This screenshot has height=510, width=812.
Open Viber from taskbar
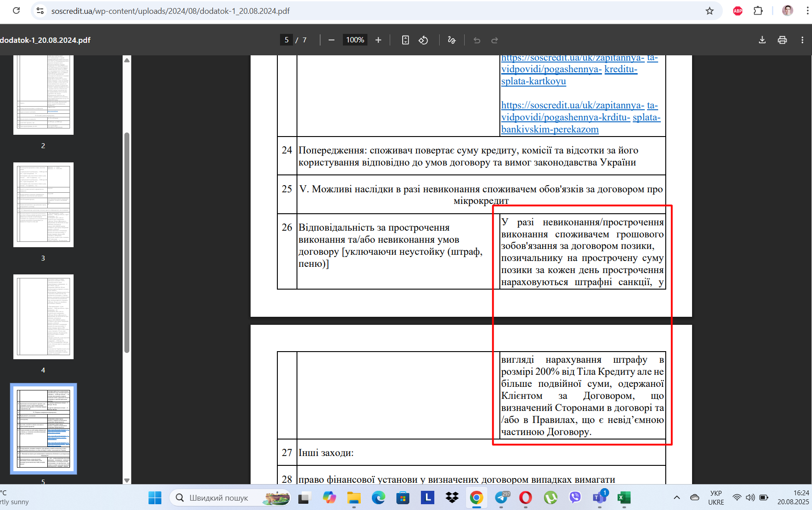click(x=575, y=498)
